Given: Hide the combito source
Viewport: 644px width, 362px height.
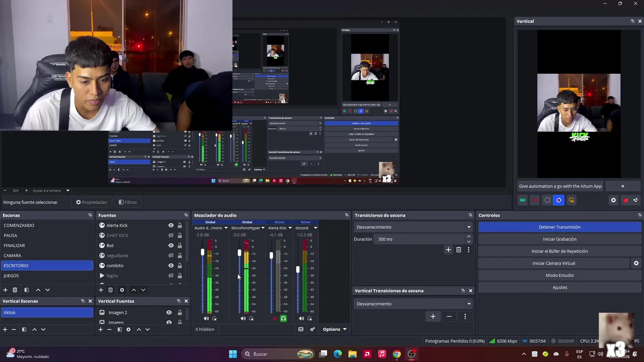Looking at the screenshot, I should pos(171,265).
